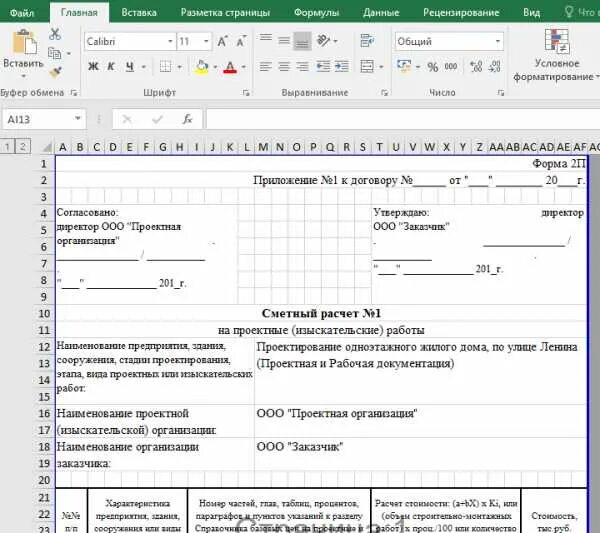The height and width of the screenshot is (533, 600).
Task: Toggle underline formatting (Ч)
Action: (x=130, y=67)
